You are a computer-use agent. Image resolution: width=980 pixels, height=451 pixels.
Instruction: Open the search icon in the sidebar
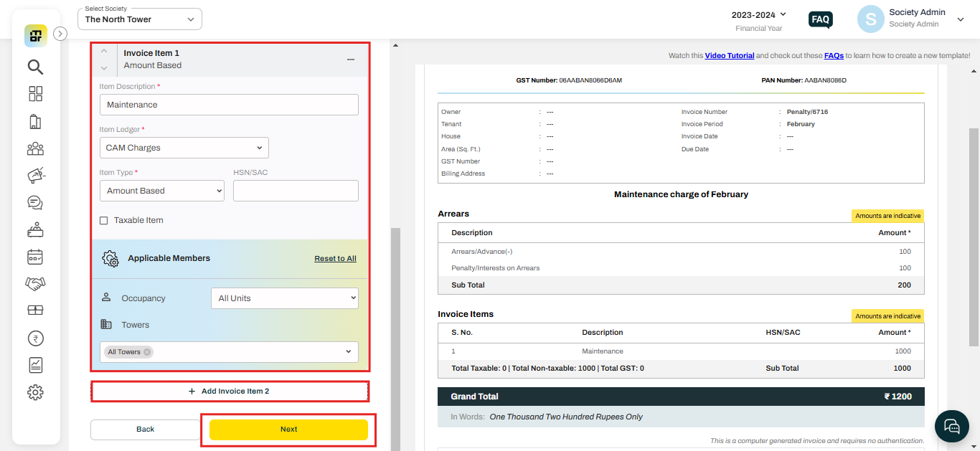click(35, 67)
